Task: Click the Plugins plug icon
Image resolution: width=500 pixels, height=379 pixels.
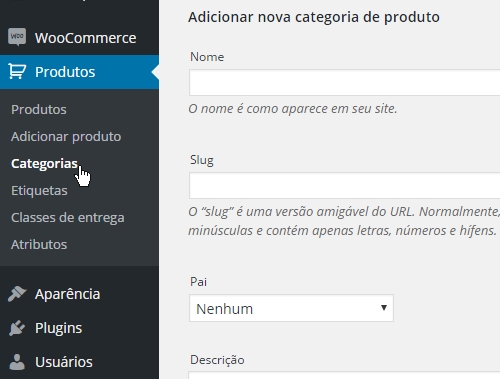Action: [x=17, y=328]
